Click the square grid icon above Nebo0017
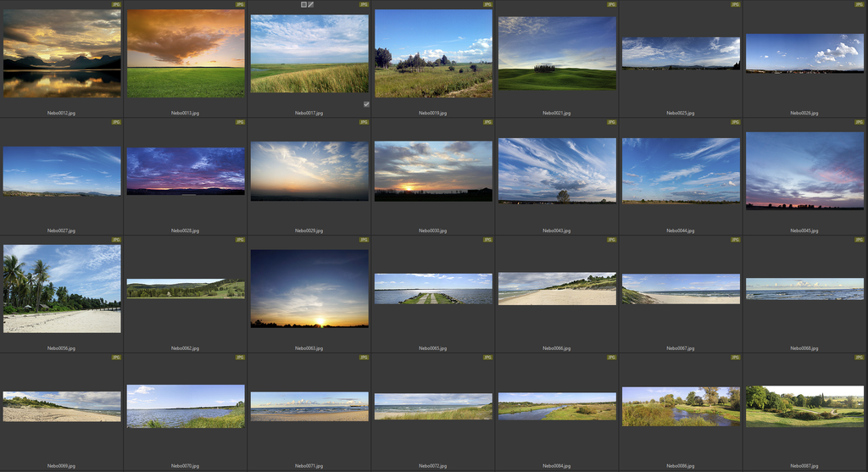868x472 pixels. click(303, 4)
